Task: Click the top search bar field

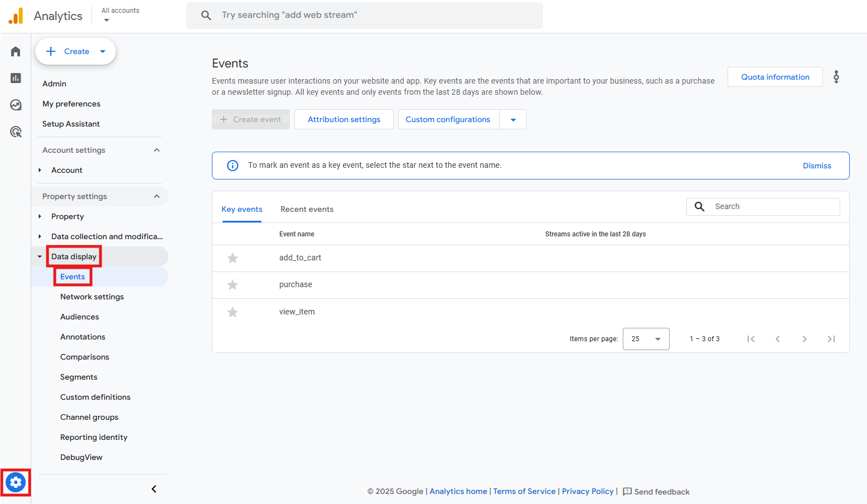Action: [x=365, y=15]
